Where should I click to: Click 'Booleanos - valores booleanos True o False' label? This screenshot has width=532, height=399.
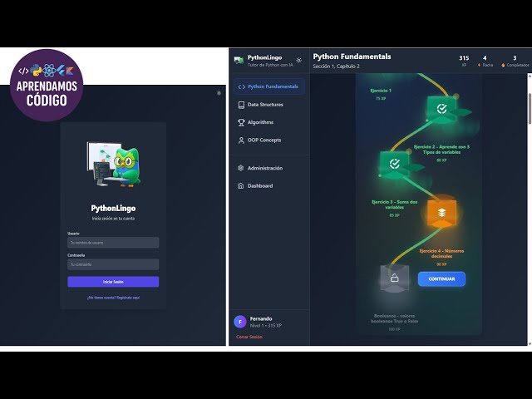click(x=394, y=318)
